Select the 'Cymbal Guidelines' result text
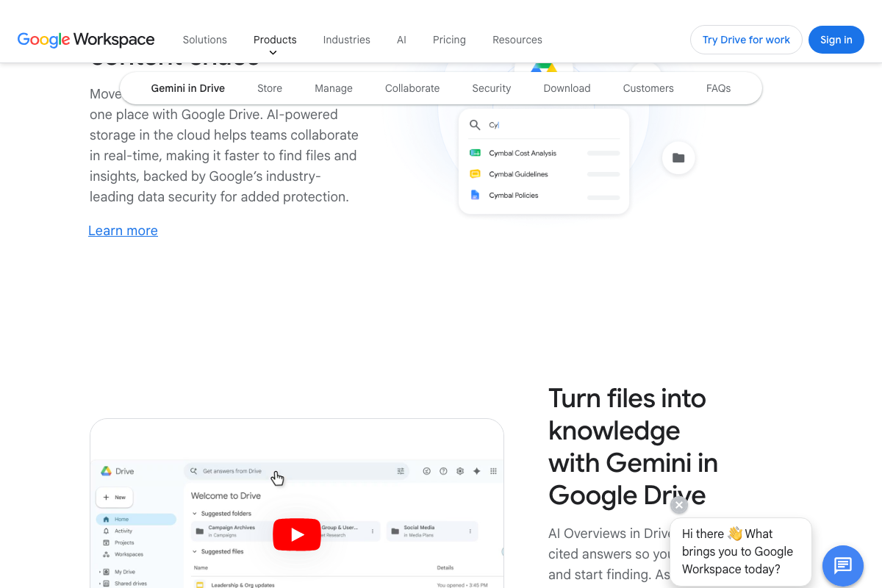 click(518, 174)
